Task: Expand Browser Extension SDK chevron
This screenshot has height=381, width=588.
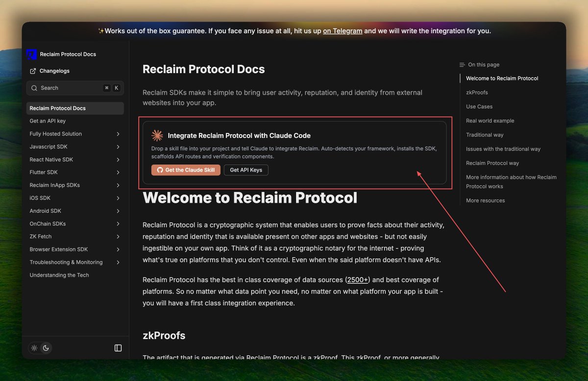Action: click(x=118, y=249)
